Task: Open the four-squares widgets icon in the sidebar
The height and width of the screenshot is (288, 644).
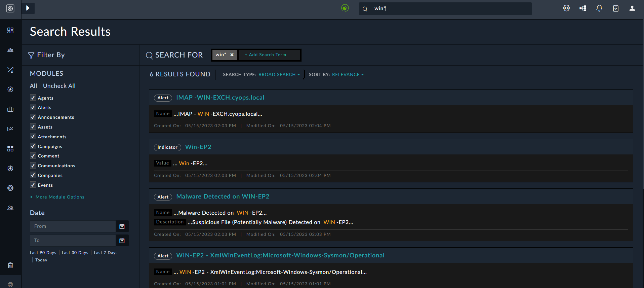Action: (10, 149)
